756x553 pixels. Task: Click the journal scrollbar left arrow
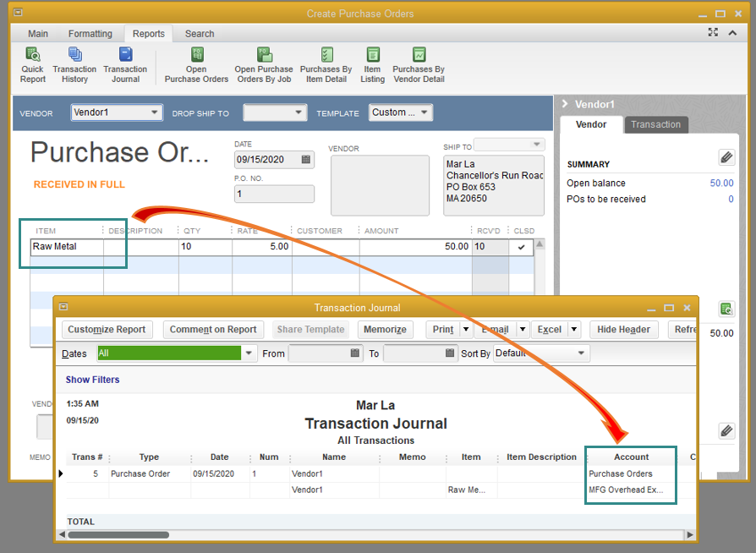[x=62, y=534]
